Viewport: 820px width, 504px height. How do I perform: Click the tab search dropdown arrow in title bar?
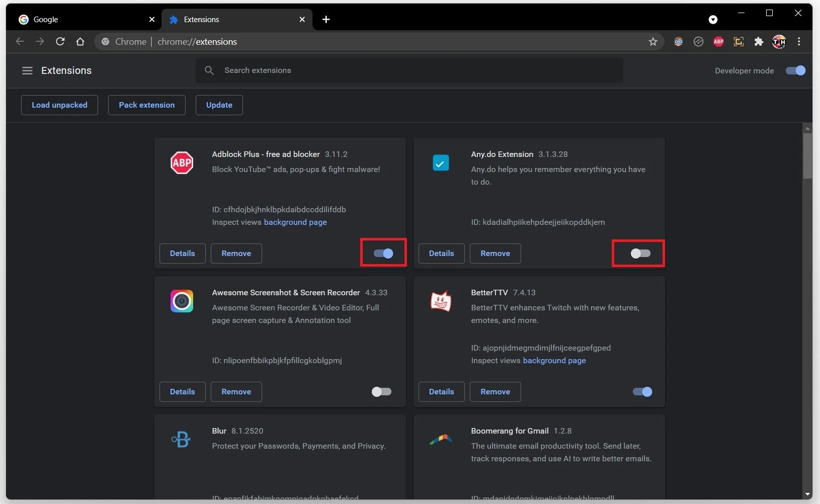click(713, 20)
